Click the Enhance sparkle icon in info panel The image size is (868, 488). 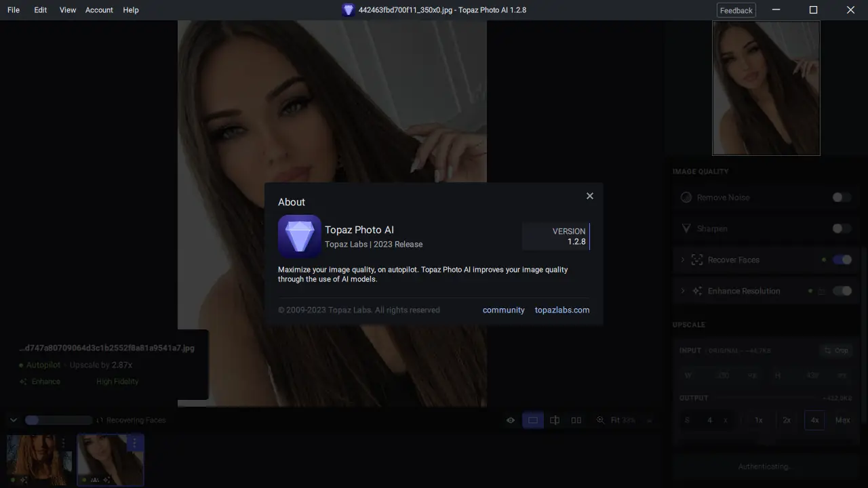pyautogui.click(x=24, y=382)
